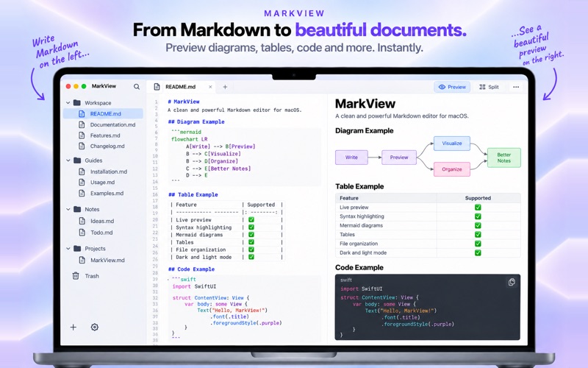Viewport: 588px width, 368px height.
Task: Close the README.md tab
Action: click(210, 87)
